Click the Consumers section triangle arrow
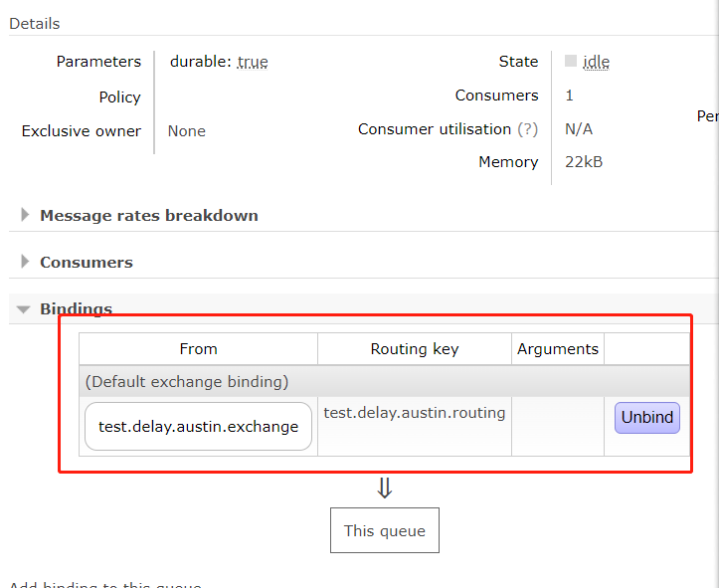 [x=24, y=263]
